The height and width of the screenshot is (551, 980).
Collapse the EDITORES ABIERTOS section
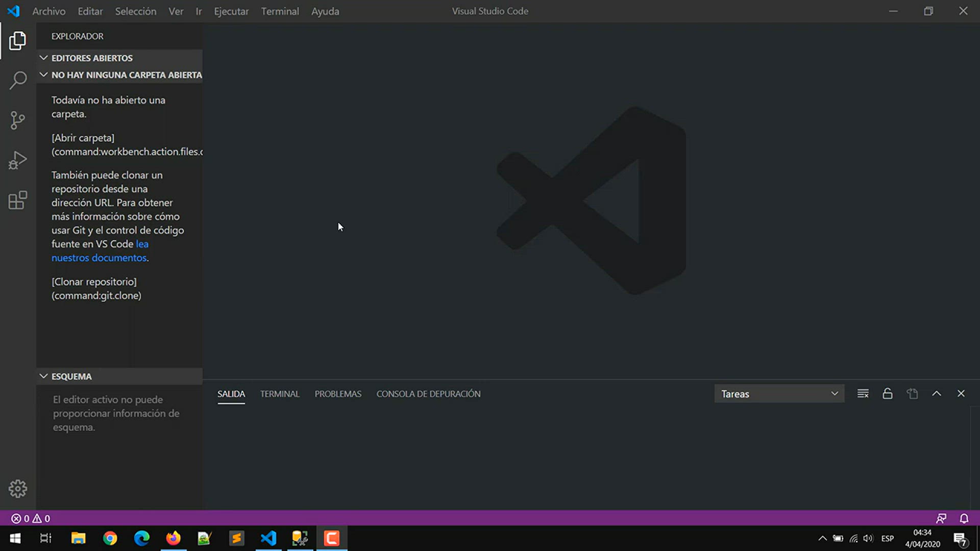[119, 58]
